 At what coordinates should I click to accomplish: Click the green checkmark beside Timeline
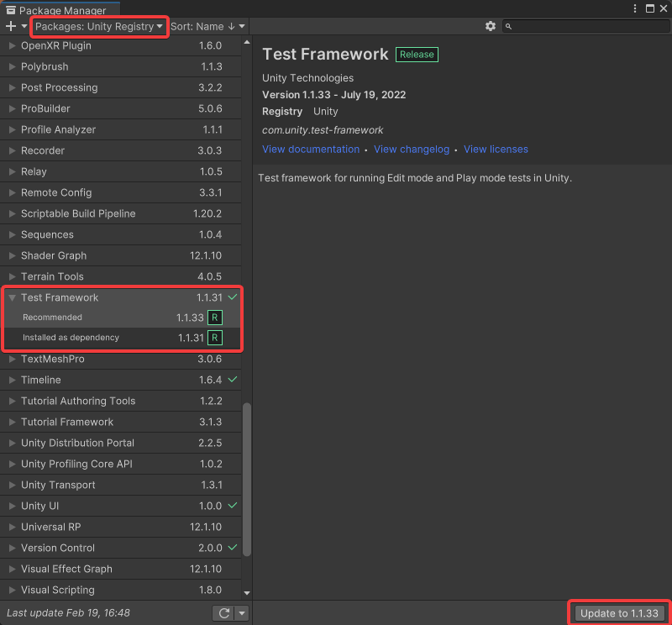click(233, 380)
